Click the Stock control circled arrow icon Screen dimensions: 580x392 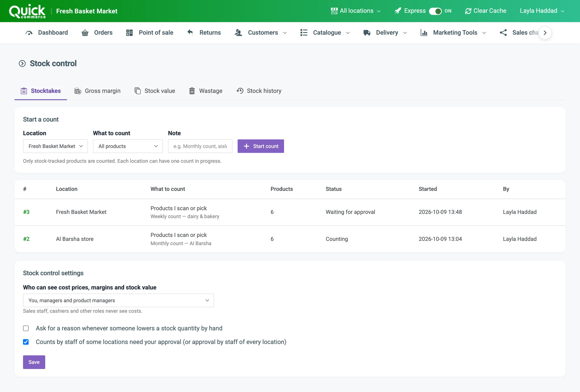pyautogui.click(x=22, y=63)
